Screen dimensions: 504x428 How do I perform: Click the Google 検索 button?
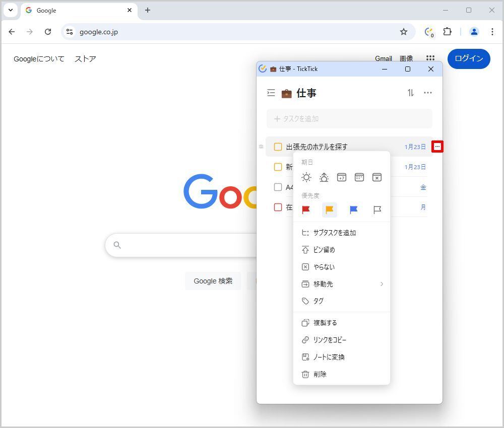click(213, 281)
